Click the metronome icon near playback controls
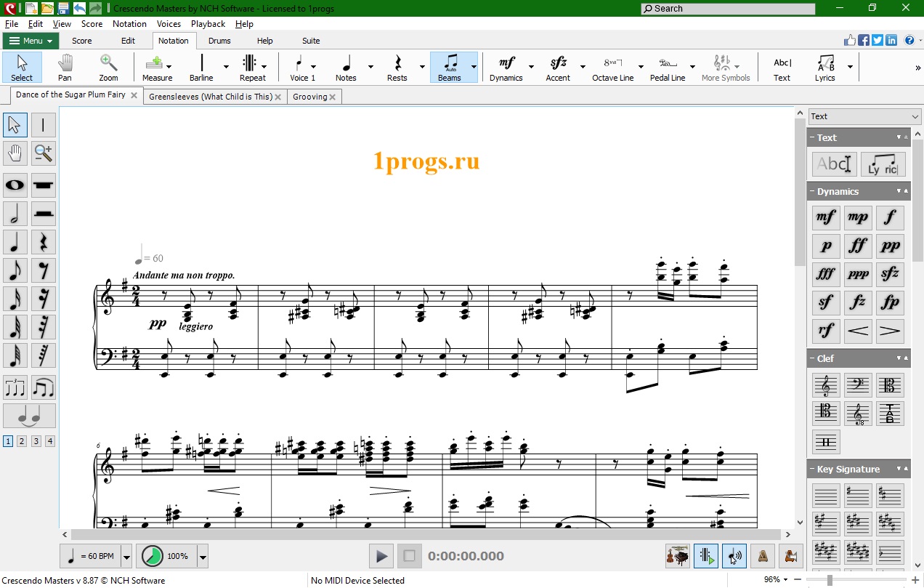The width and height of the screenshot is (924, 588). [x=763, y=555]
